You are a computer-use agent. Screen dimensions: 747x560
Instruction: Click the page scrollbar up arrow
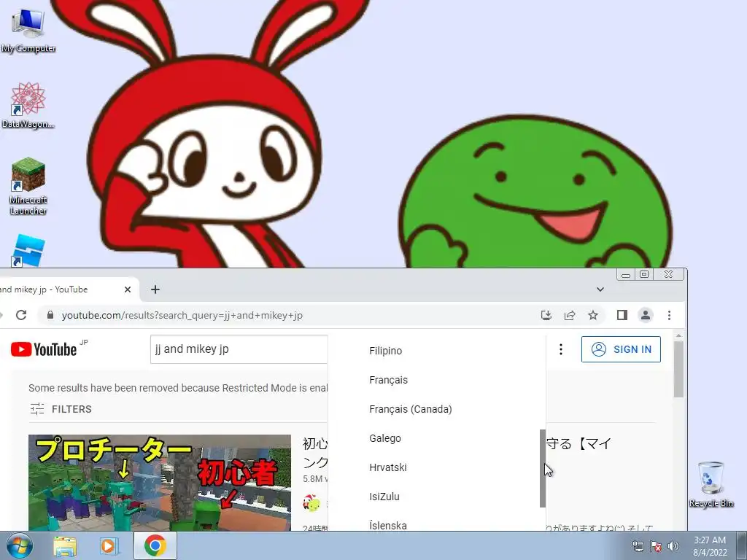coord(678,335)
